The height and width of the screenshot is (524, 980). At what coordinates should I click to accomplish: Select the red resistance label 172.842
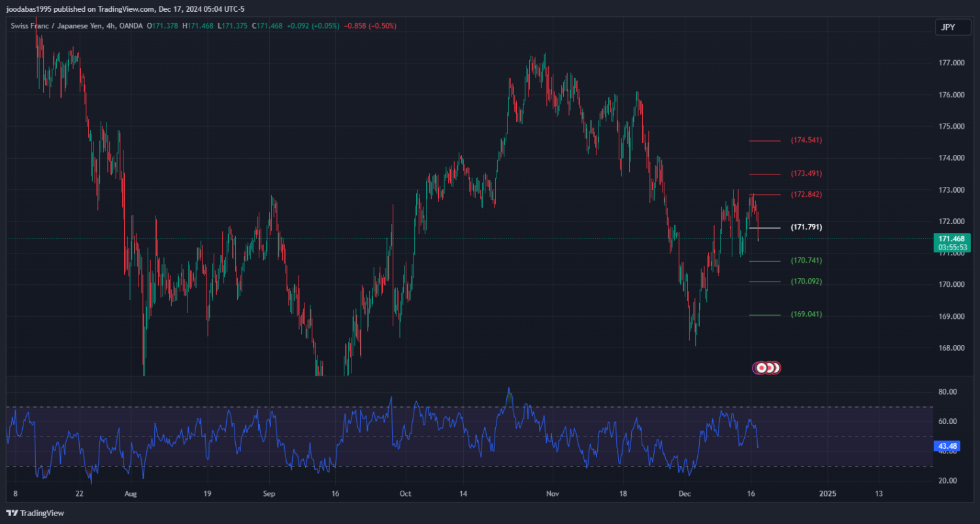[x=806, y=195]
